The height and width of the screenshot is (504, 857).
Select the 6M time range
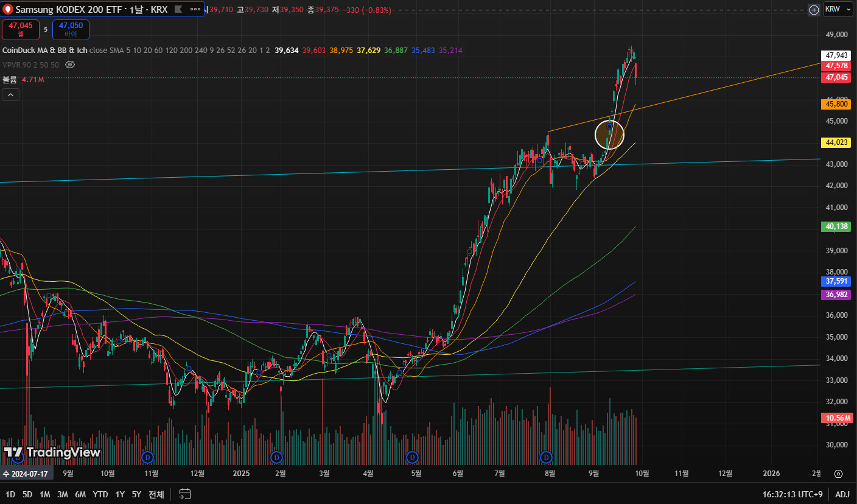(80, 494)
